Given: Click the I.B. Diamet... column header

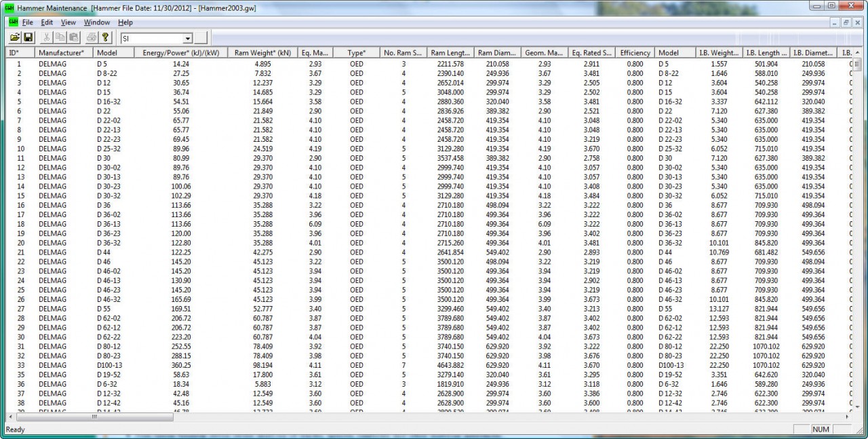Looking at the screenshot, I should point(813,53).
